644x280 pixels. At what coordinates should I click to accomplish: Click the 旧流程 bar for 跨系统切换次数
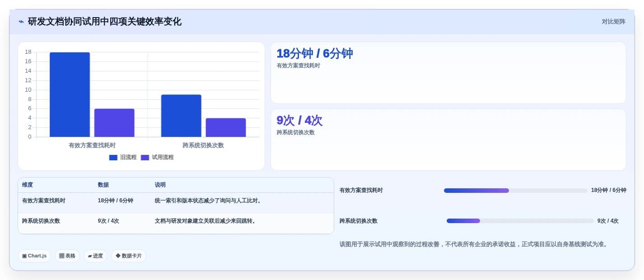[181, 116]
